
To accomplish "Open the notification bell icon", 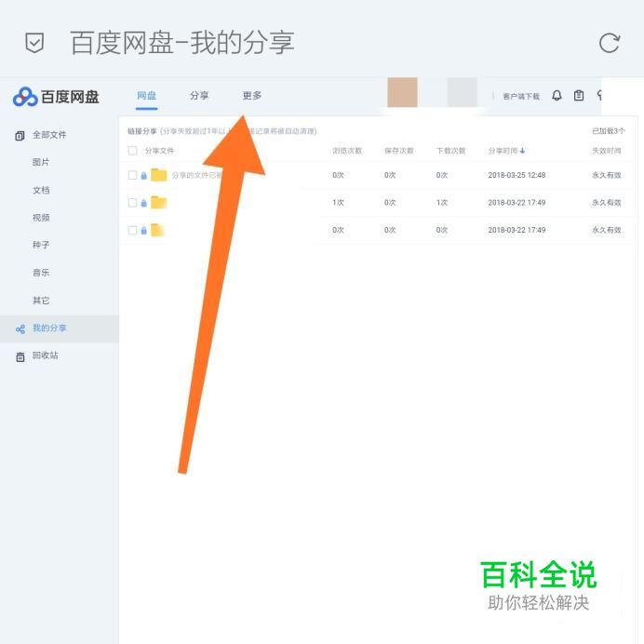I will 557,96.
